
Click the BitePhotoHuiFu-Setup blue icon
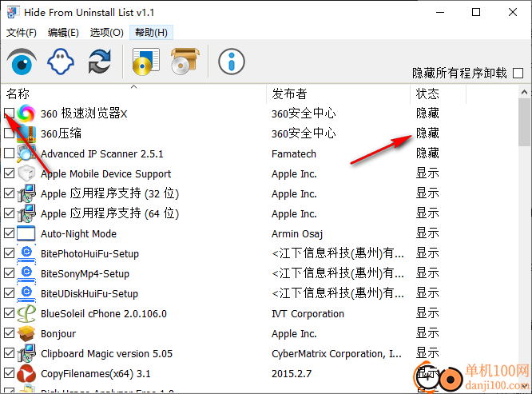26,253
